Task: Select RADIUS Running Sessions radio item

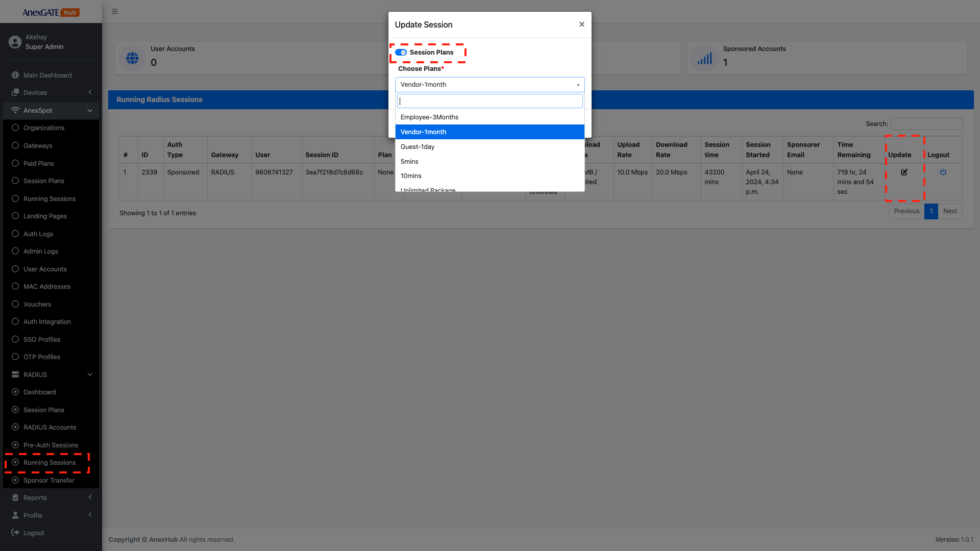Action: pyautogui.click(x=49, y=463)
